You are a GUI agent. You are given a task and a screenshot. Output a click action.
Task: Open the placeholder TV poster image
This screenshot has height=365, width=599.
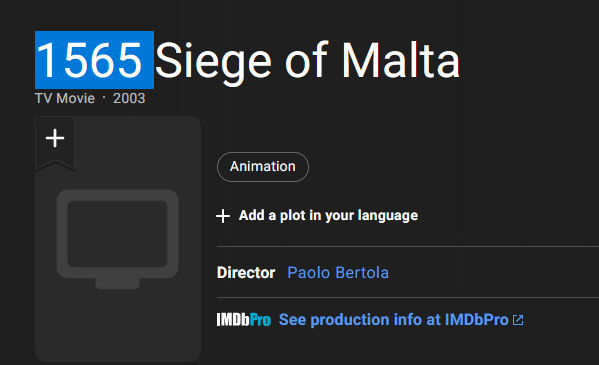point(118,239)
